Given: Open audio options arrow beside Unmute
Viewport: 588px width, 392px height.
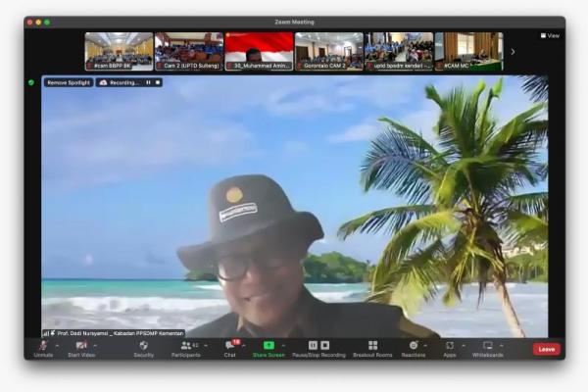Looking at the screenshot, I should pyautogui.click(x=57, y=346).
